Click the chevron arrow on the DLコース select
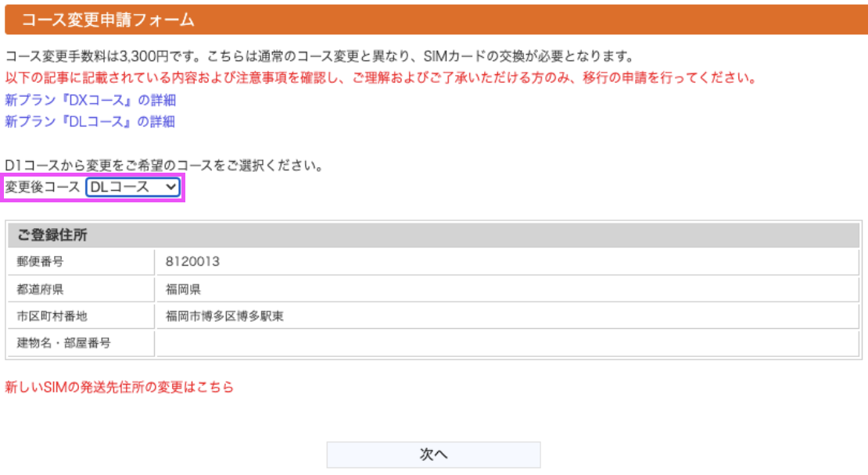Screen dimensions: 868x475 tap(170, 187)
